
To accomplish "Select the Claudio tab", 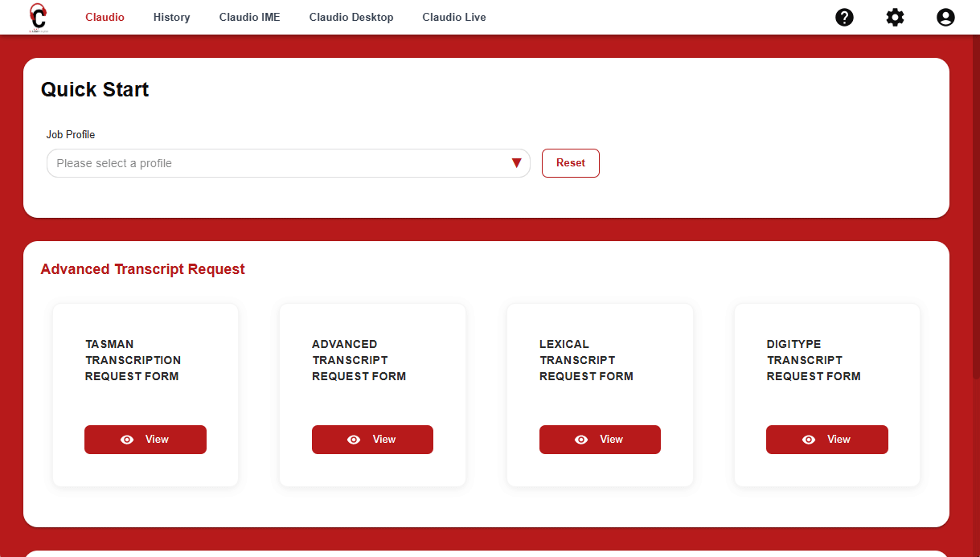I will click(x=105, y=17).
